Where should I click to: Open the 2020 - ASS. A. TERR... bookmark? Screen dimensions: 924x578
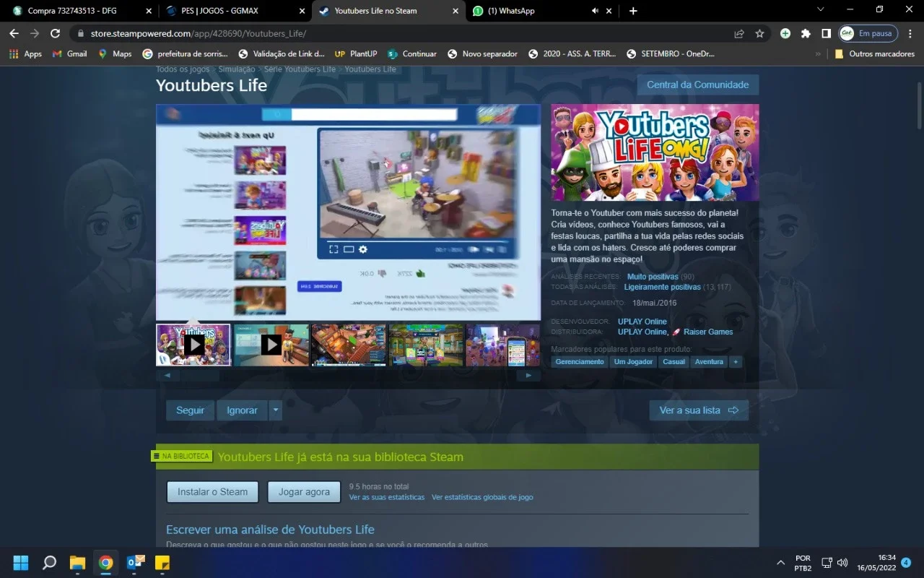point(572,53)
